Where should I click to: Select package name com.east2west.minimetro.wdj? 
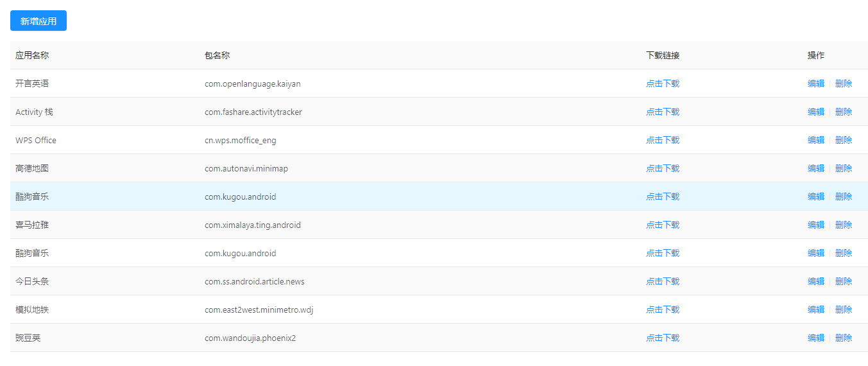(x=259, y=309)
